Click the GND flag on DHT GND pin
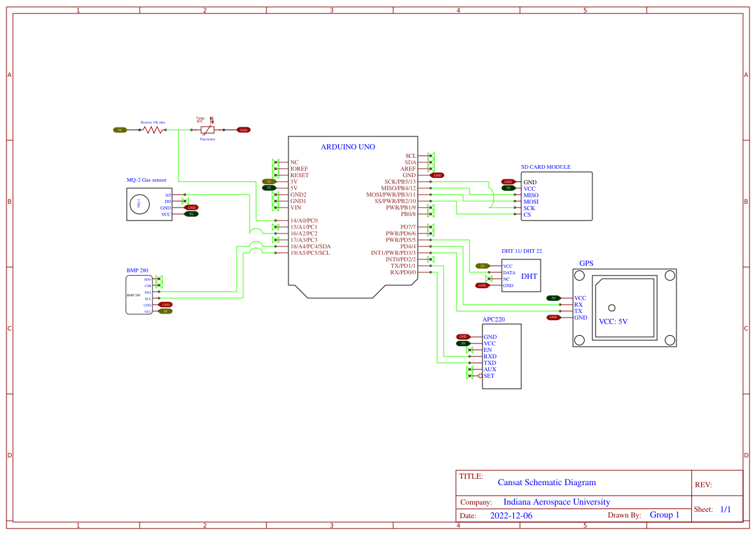The height and width of the screenshot is (535, 756). 482,285
